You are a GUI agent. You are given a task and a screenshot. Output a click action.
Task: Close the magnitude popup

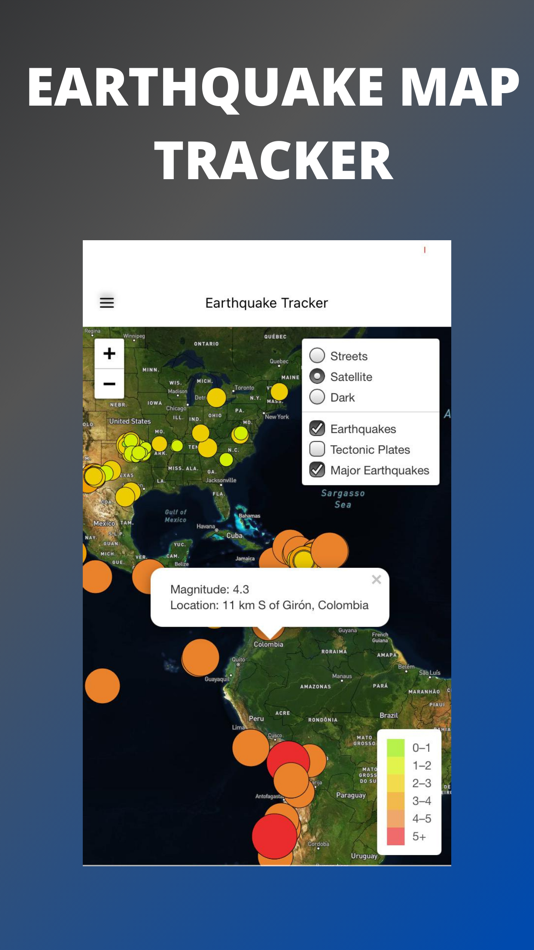pyautogui.click(x=376, y=580)
